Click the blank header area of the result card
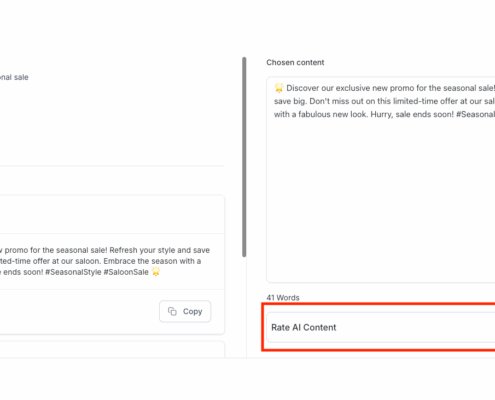This screenshot has width=495, height=400. point(112,214)
